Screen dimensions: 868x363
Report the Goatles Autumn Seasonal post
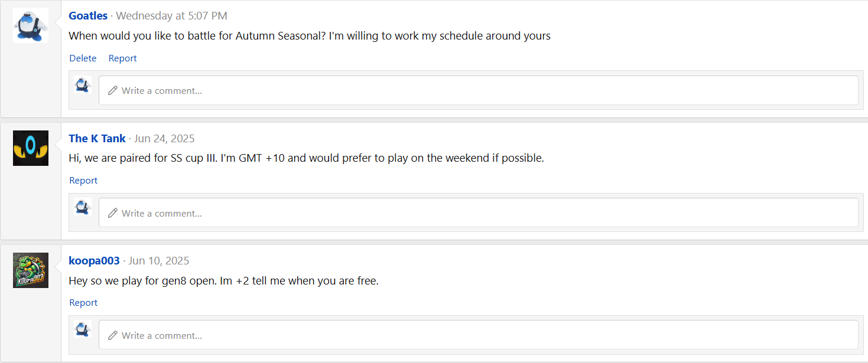click(x=122, y=58)
